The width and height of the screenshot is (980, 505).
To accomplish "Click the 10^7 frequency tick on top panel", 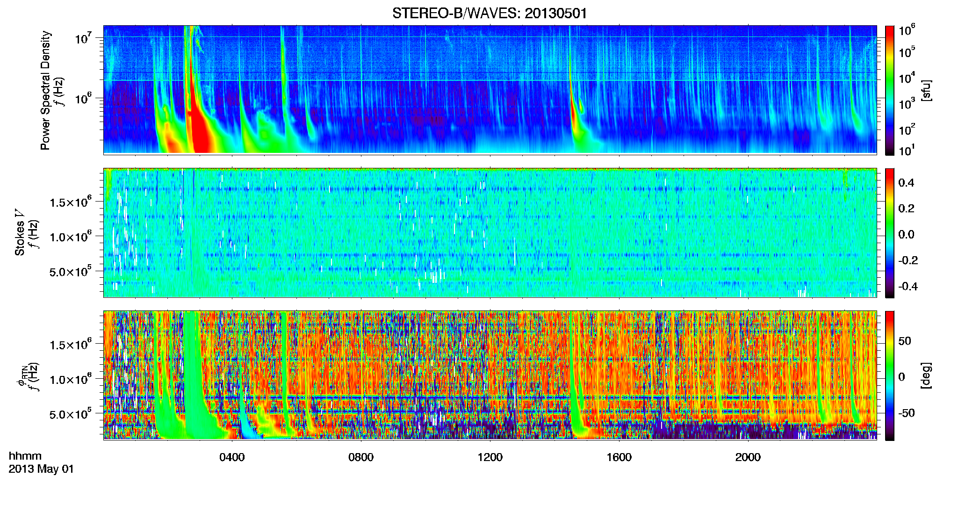I will pos(83,38).
